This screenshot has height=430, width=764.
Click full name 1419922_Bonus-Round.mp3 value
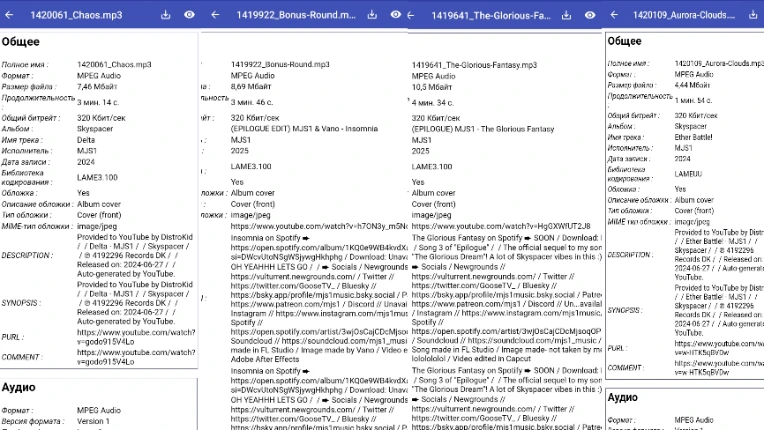(x=280, y=64)
